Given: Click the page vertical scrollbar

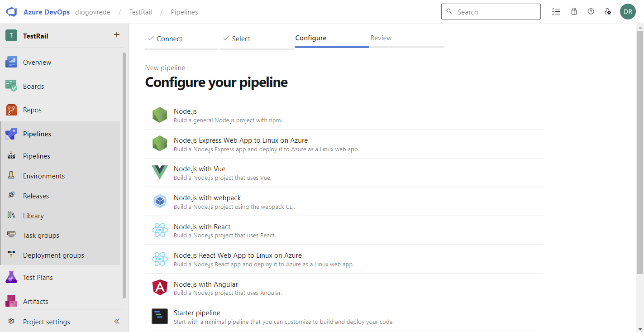Looking at the screenshot, I should pos(640,149).
